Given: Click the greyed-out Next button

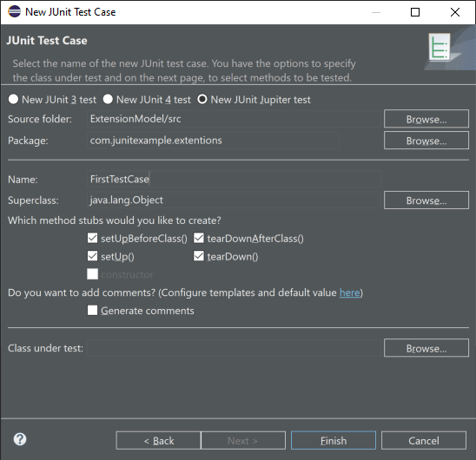Looking at the screenshot, I should click(243, 440).
